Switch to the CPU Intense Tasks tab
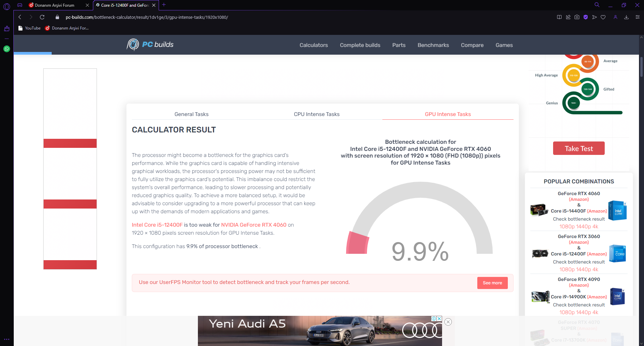This screenshot has width=644, height=346. tap(317, 114)
